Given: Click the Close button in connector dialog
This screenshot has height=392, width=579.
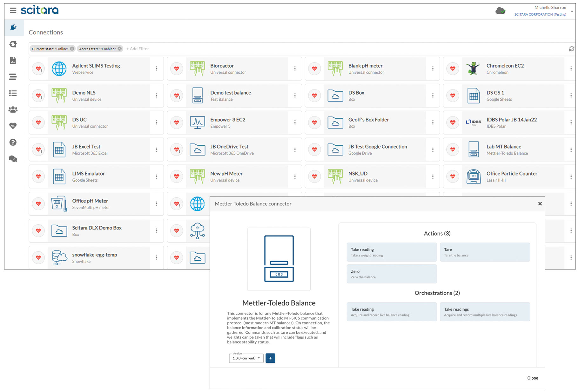Looking at the screenshot, I should (x=533, y=378).
